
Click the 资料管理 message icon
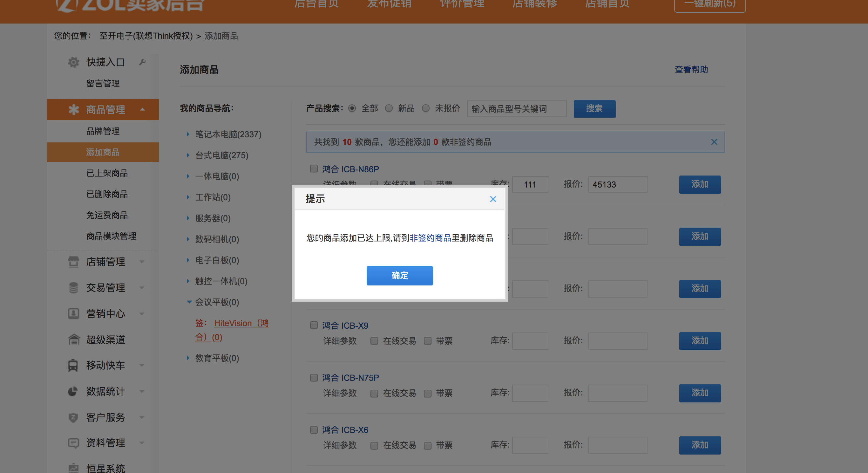[73, 443]
